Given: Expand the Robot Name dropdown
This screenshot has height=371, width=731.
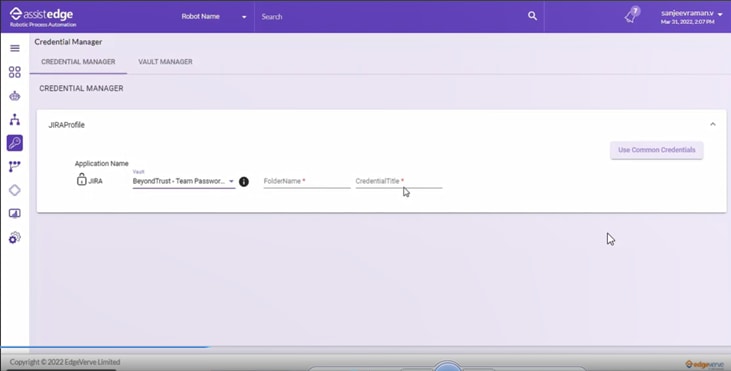Looking at the screenshot, I should click(x=214, y=16).
